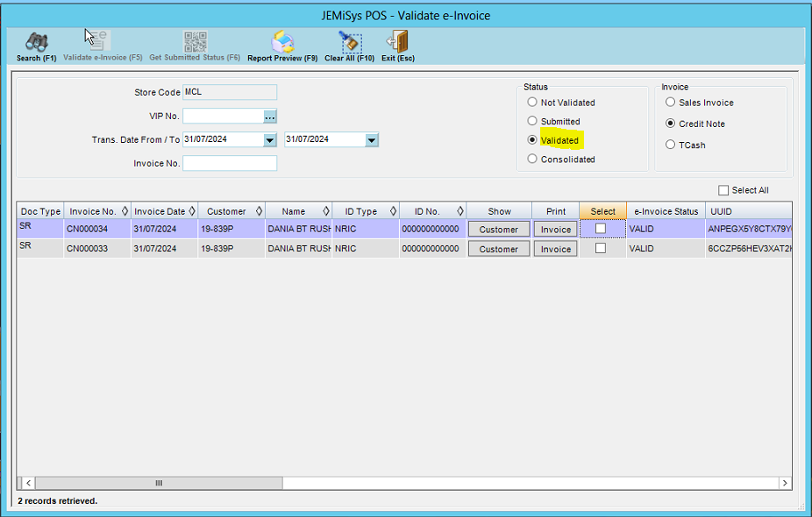Select the Not Validated status radio button
This screenshot has width=812, height=517.
532,102
